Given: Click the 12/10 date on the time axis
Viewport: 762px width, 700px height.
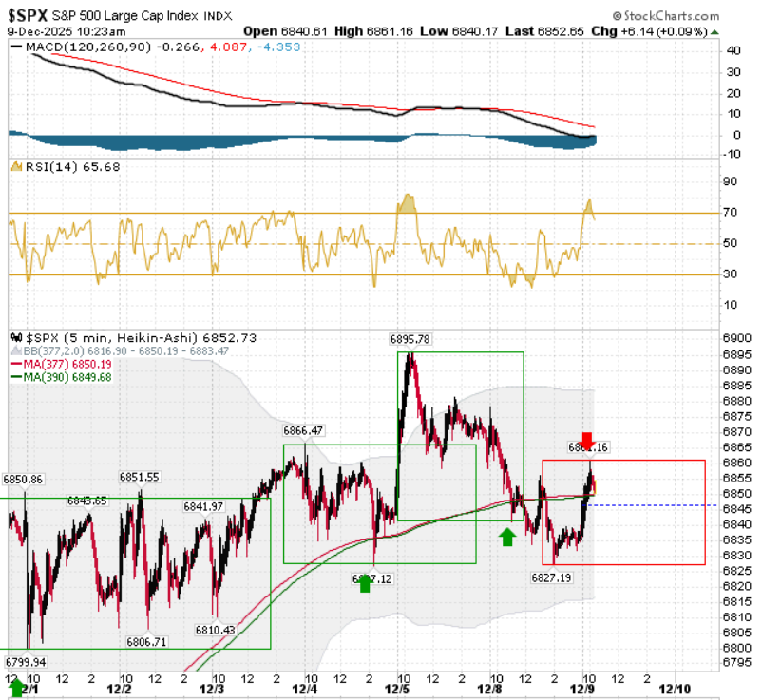Looking at the screenshot, I should [675, 689].
